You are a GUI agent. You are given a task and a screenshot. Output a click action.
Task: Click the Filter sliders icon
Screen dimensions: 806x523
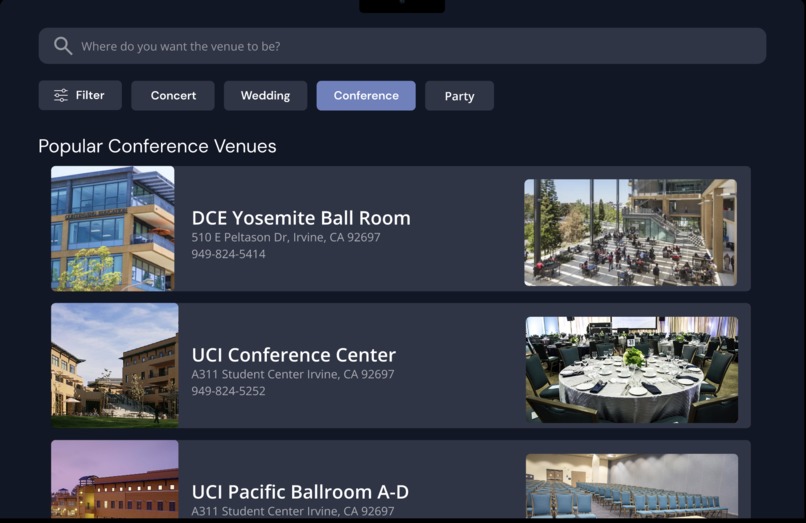pos(61,95)
